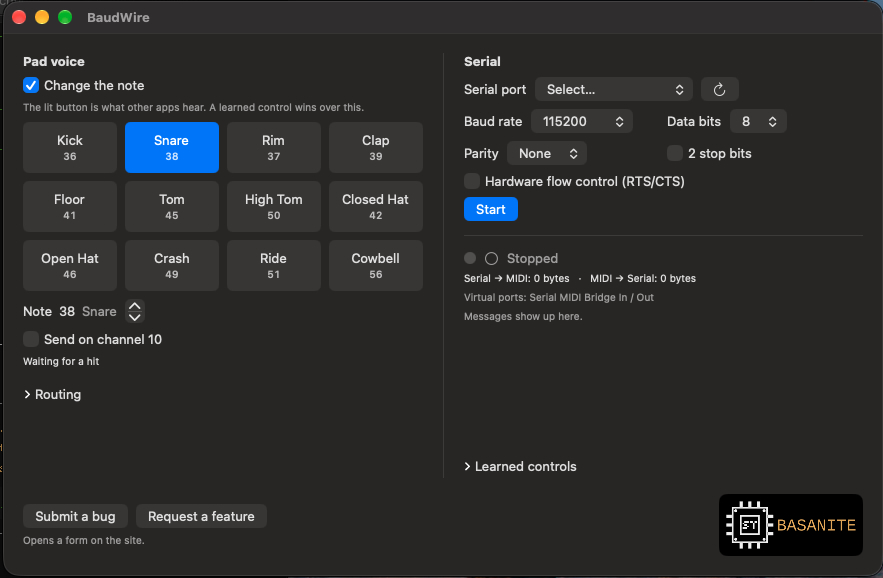Click 'Virtual ports: Serial MIDI Bridge In / Out'
The height and width of the screenshot is (578, 883).
coord(559,297)
